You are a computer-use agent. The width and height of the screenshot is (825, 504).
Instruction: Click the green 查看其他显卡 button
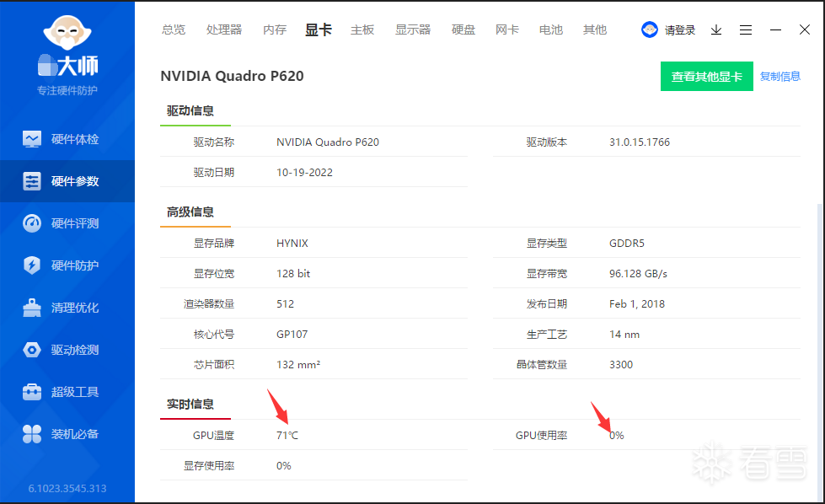[707, 77]
